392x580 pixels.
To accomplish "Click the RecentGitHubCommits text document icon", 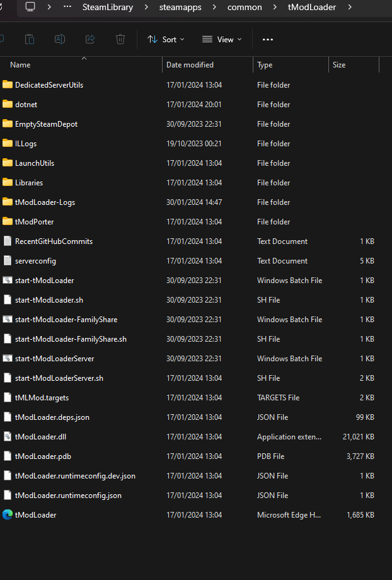I will (8, 241).
